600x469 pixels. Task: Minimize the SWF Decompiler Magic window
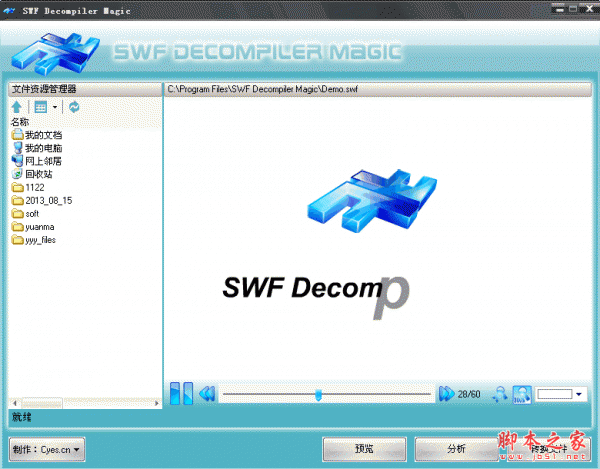coord(559,9)
